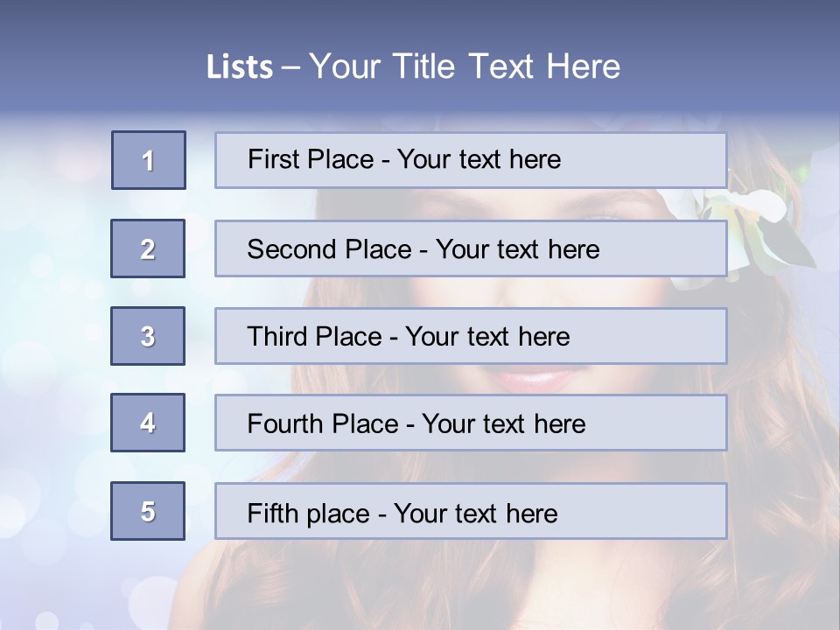Select the Fourth Place text bar
This screenshot has height=630, width=840.
(471, 423)
